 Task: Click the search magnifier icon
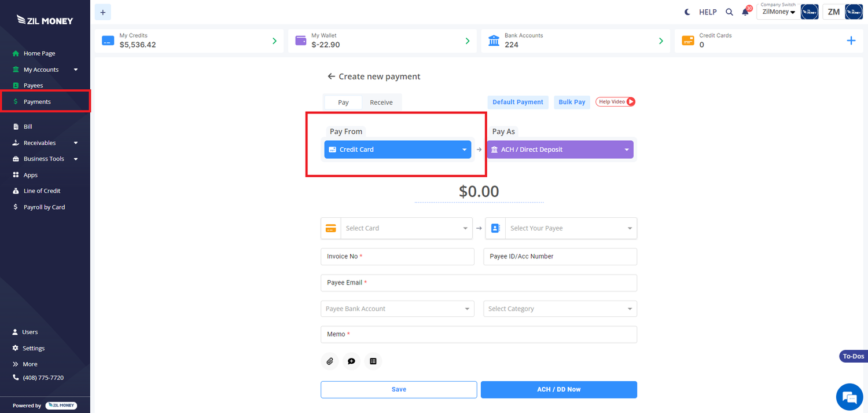click(730, 12)
